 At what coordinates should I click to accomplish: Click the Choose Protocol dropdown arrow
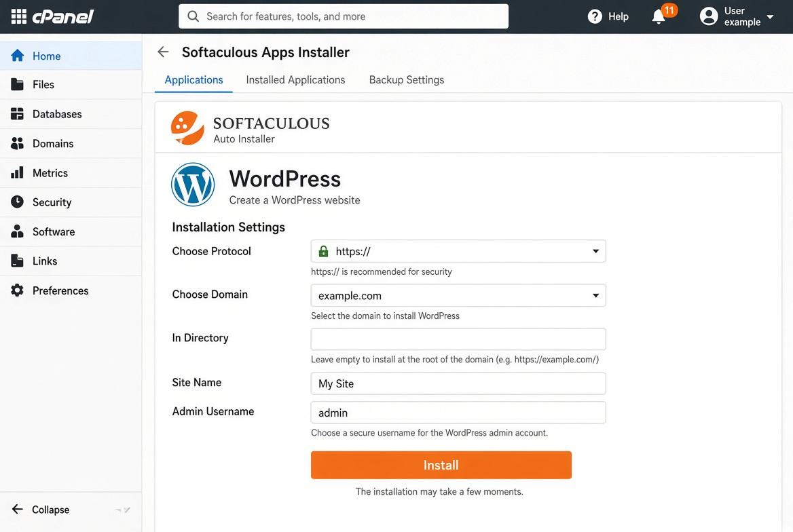[595, 251]
